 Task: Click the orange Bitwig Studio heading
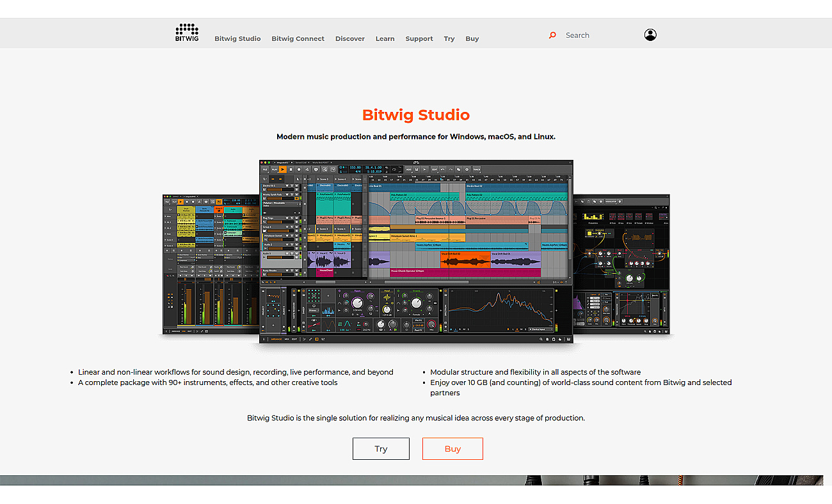416,115
